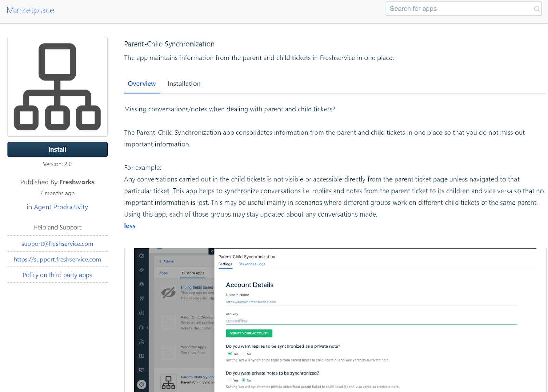Click the small hierarchy icon in preview app list

168,382
